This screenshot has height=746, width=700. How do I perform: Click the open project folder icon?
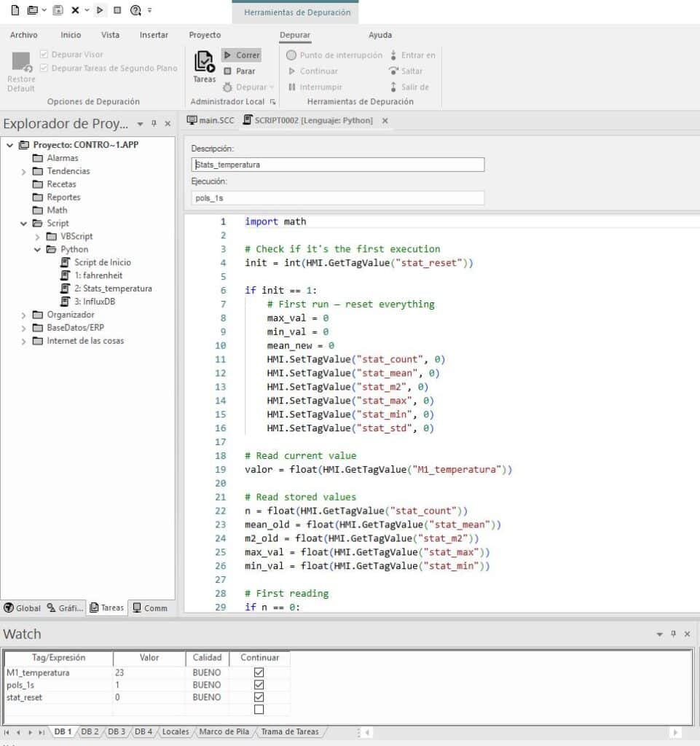click(32, 10)
